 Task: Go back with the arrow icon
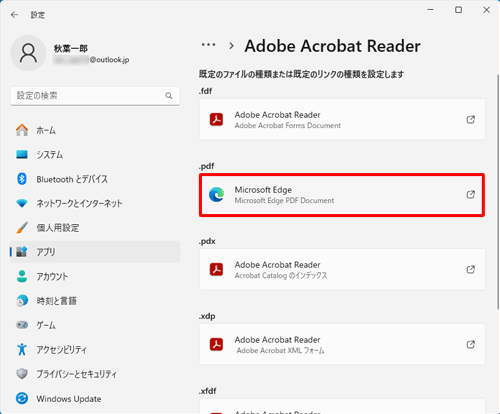tap(14, 15)
